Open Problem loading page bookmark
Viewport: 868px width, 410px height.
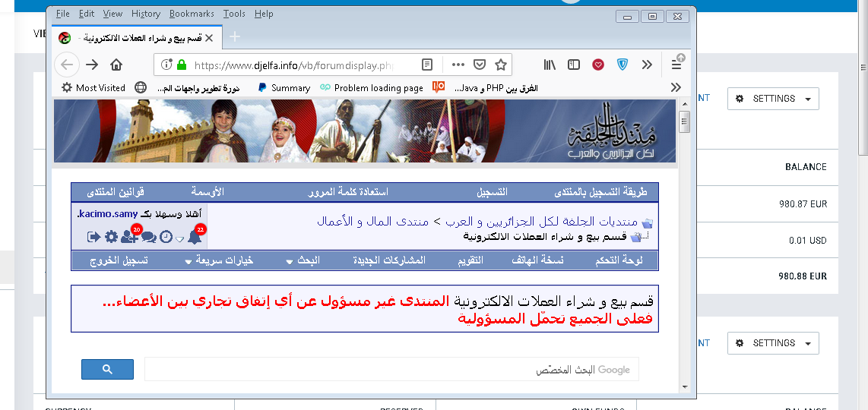(x=371, y=87)
